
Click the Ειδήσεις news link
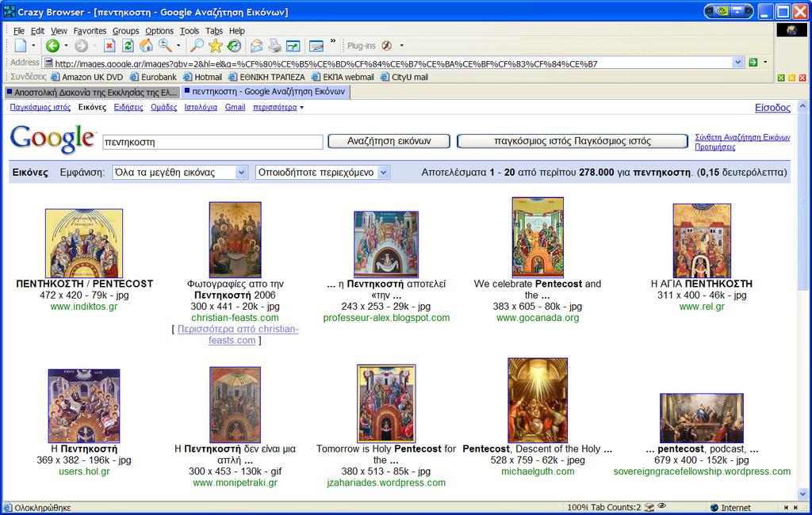(128, 107)
